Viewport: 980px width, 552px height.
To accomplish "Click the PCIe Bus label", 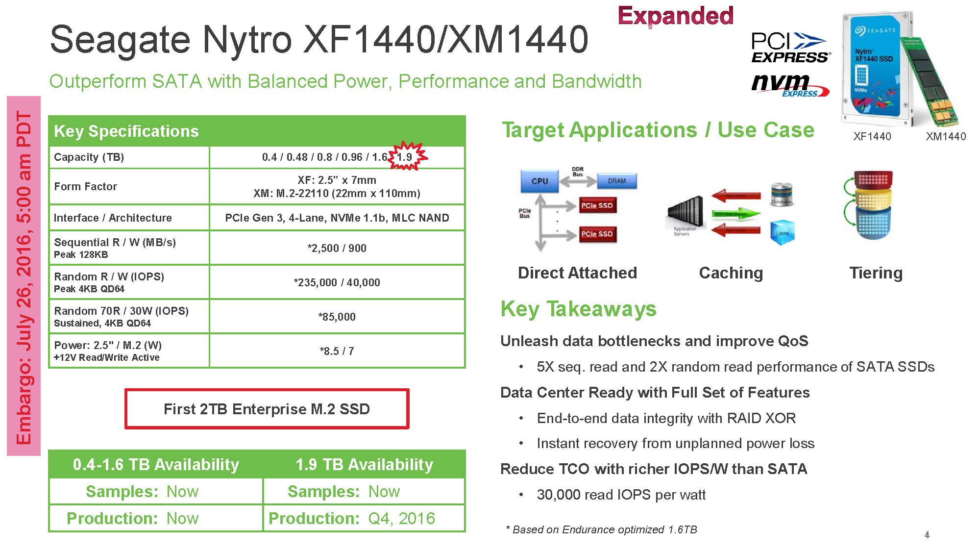I will 524,213.
